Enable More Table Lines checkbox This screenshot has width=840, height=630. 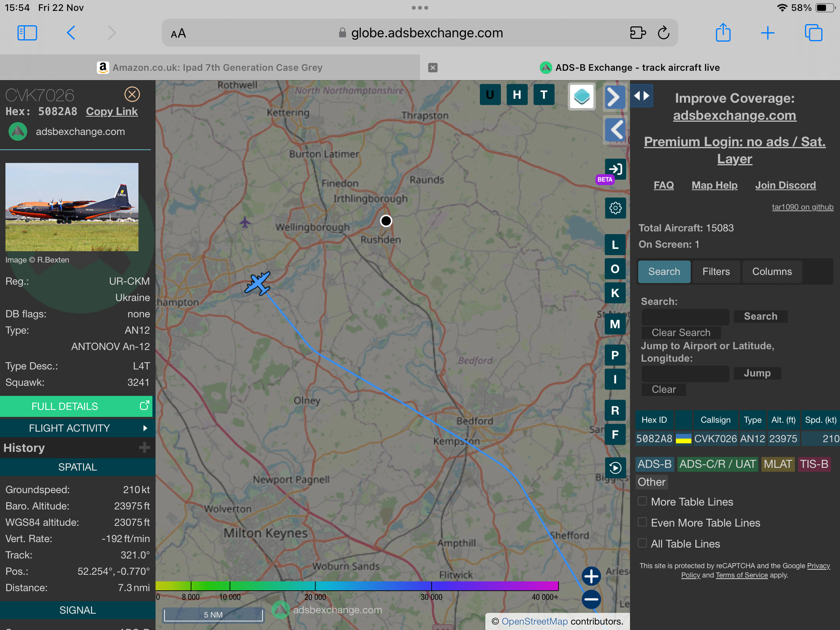[x=642, y=501]
